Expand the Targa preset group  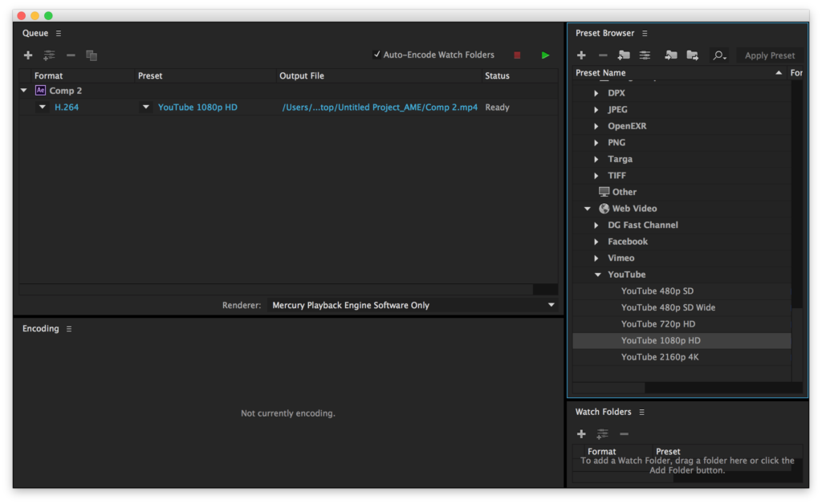596,159
